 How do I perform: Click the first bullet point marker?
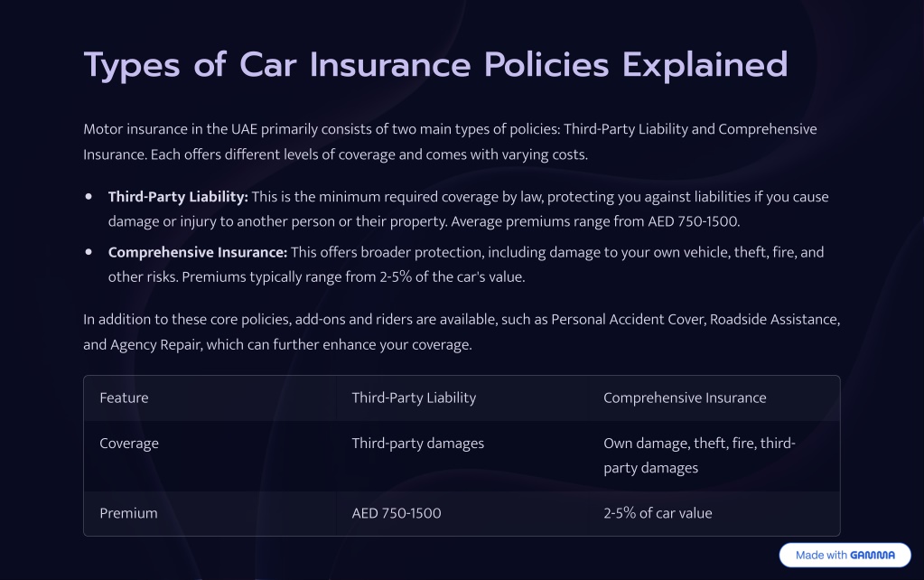89,196
